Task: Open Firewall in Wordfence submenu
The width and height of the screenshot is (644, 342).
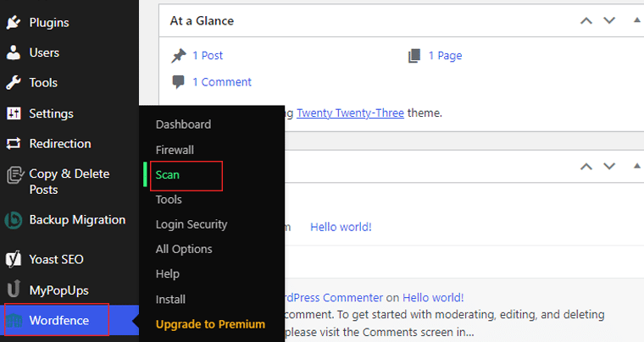Action: click(175, 150)
